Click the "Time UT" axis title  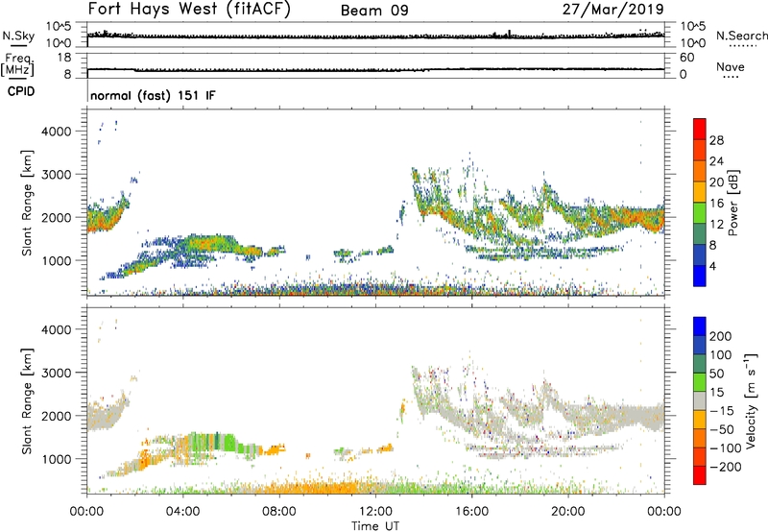click(375, 526)
